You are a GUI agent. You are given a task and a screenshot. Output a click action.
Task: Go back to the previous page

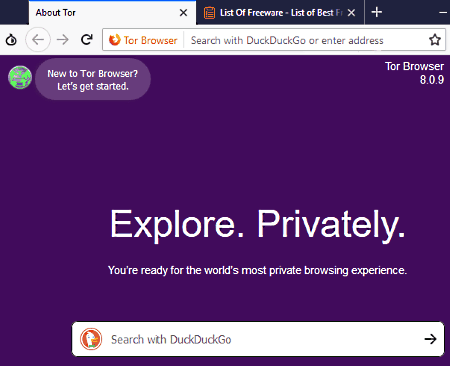point(38,40)
